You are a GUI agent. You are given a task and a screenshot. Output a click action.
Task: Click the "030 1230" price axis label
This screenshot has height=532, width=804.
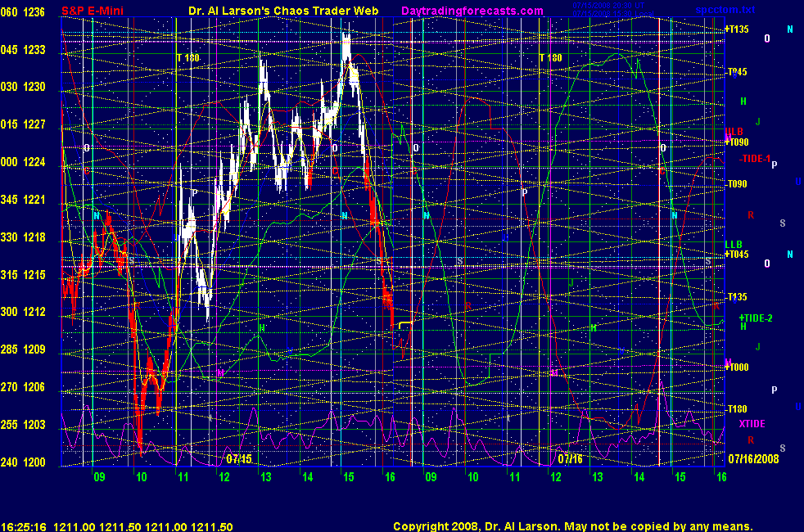[x=23, y=87]
